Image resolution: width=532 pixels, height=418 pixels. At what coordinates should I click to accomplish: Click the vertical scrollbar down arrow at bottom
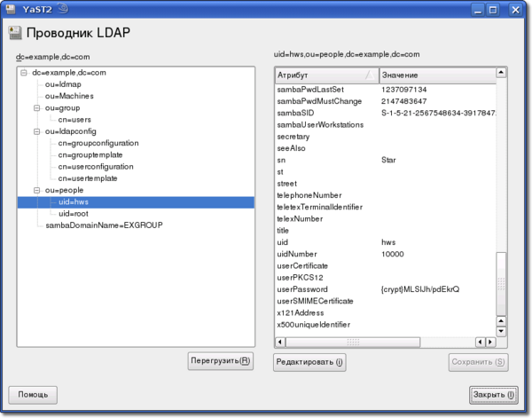(x=502, y=330)
